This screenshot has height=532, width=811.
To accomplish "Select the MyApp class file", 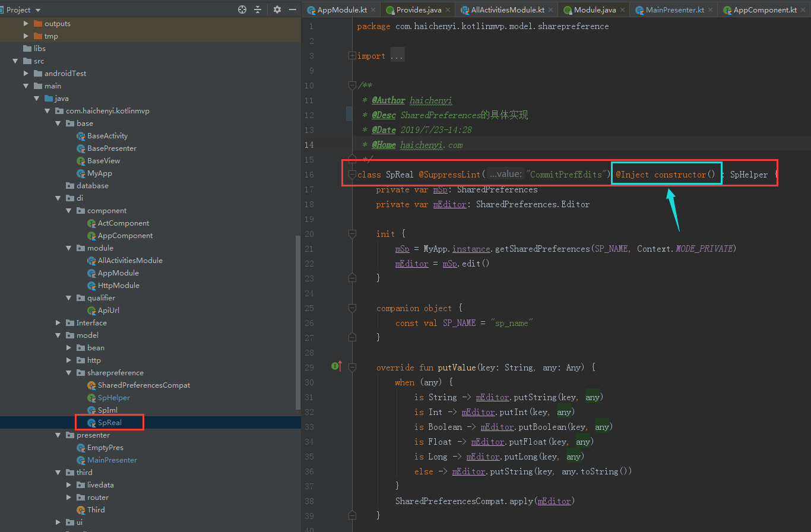I will pyautogui.click(x=94, y=173).
